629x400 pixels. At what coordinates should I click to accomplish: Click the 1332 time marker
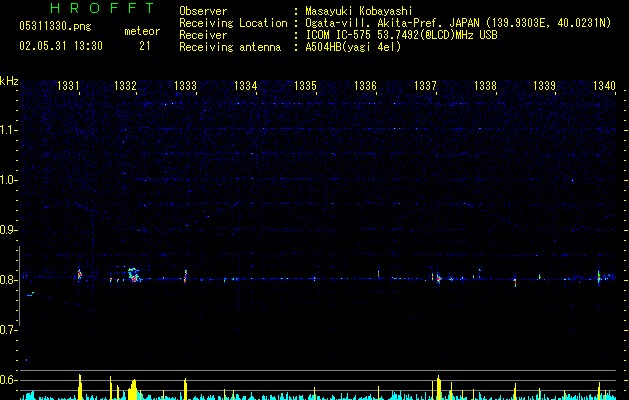pyautogui.click(x=125, y=86)
